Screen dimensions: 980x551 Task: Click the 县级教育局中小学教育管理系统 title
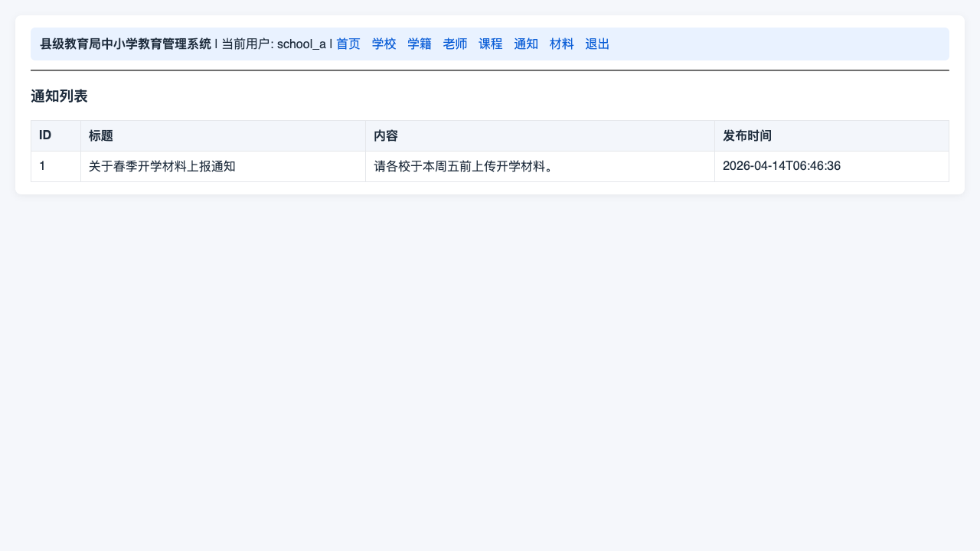(126, 44)
